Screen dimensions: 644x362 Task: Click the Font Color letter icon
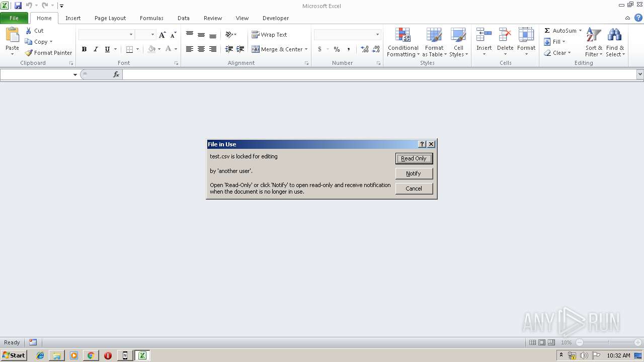pyautogui.click(x=169, y=49)
